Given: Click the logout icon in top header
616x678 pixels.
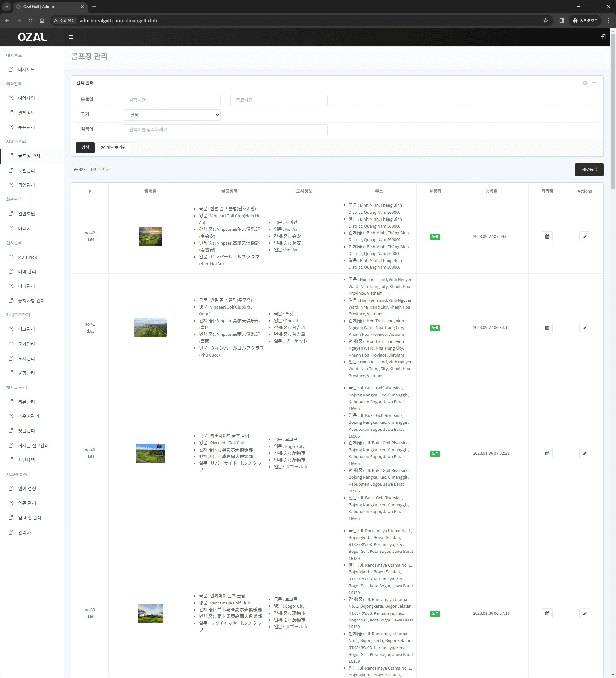Looking at the screenshot, I should click(x=603, y=37).
